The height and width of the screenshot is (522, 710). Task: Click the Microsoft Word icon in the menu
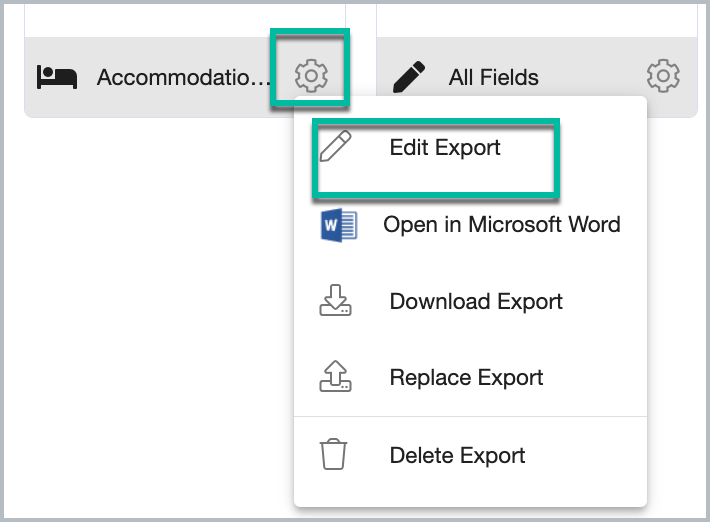(339, 225)
